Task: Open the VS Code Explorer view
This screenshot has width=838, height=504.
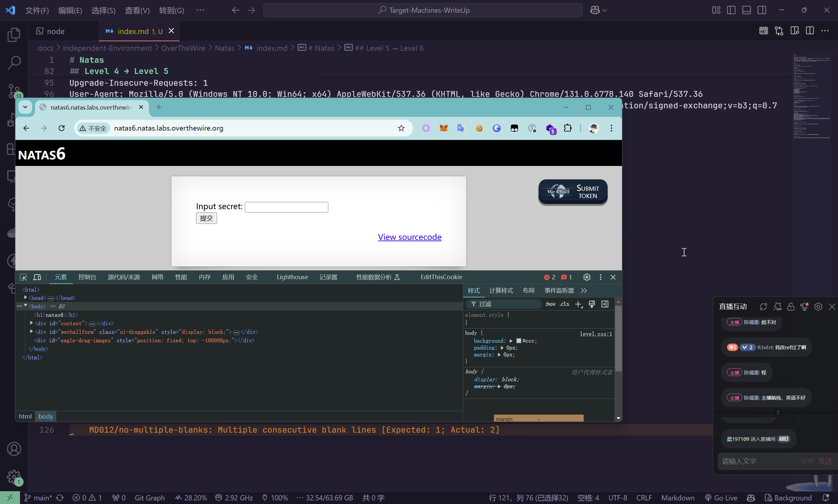Action: point(14,35)
